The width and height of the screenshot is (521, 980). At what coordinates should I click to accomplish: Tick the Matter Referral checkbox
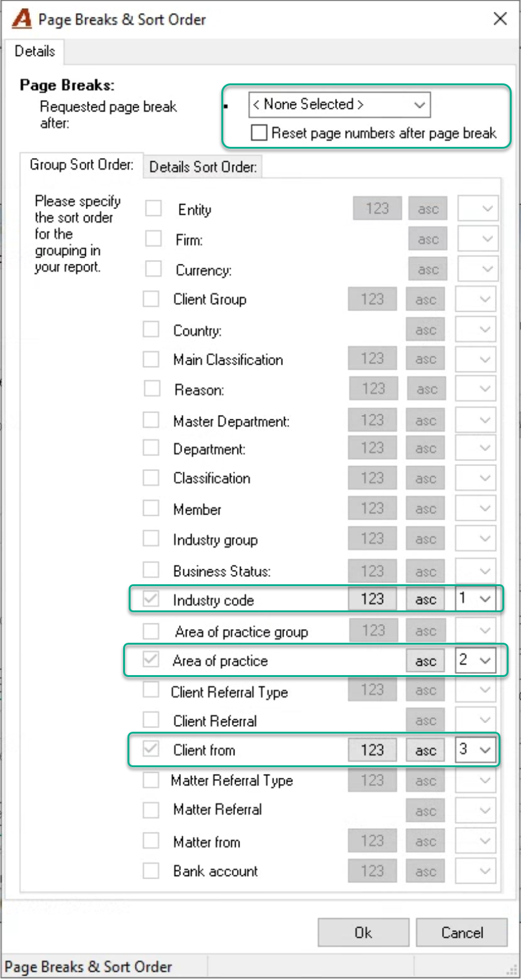(x=151, y=810)
